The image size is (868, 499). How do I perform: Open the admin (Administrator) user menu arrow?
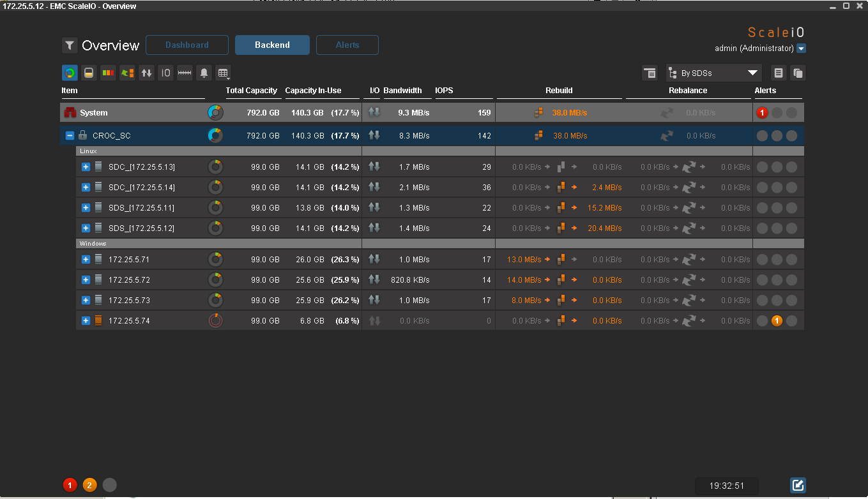802,48
